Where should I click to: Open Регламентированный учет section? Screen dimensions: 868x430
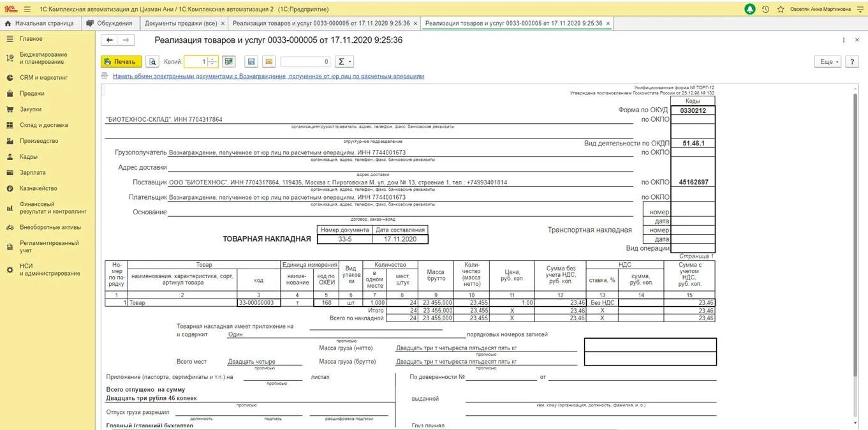[48, 246]
